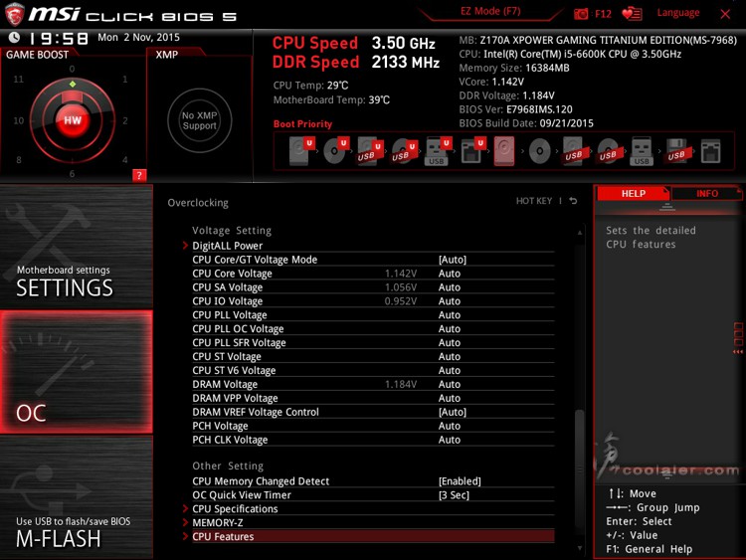This screenshot has height=560, width=746.
Task: Pick the UEFI USB hard disk boot icon
Action: tap(370, 151)
